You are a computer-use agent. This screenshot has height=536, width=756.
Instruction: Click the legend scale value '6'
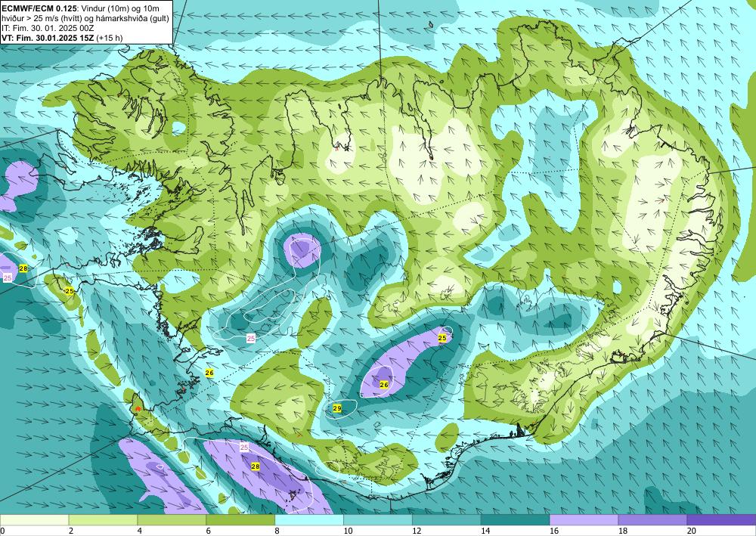click(209, 531)
